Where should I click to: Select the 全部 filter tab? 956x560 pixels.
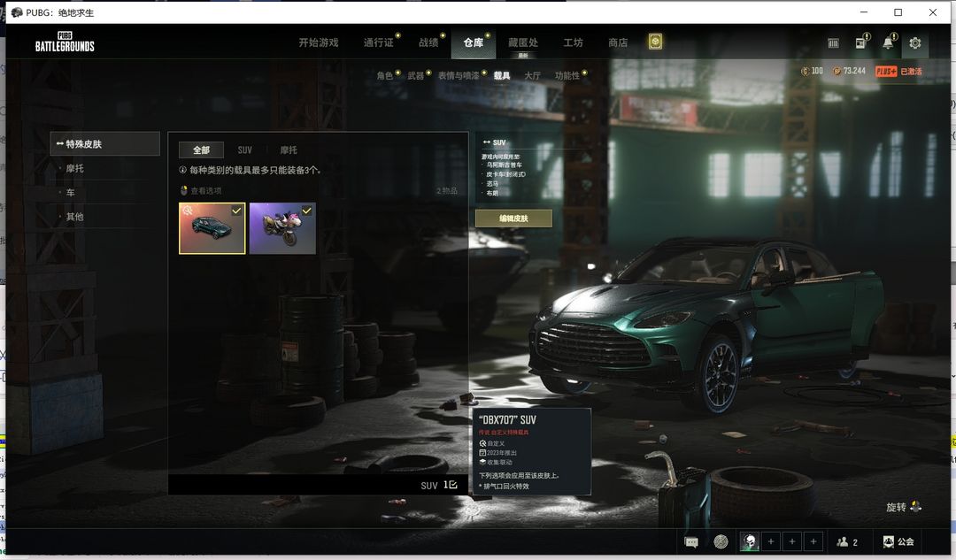201,150
